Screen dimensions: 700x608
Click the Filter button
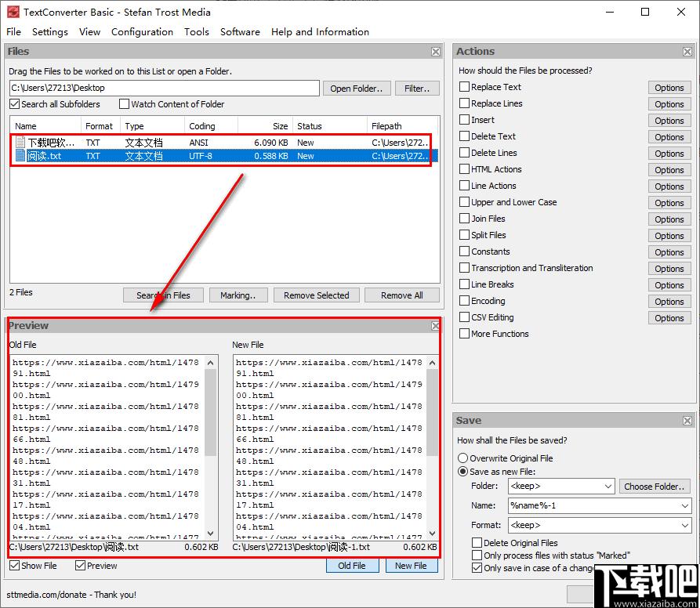417,89
